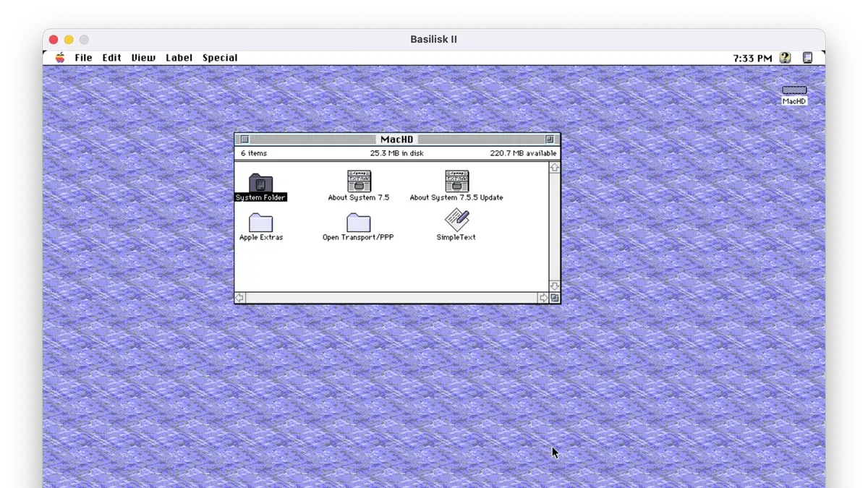The height and width of the screenshot is (488, 868).
Task: Select the Apple Extras folder icon
Action: [260, 222]
